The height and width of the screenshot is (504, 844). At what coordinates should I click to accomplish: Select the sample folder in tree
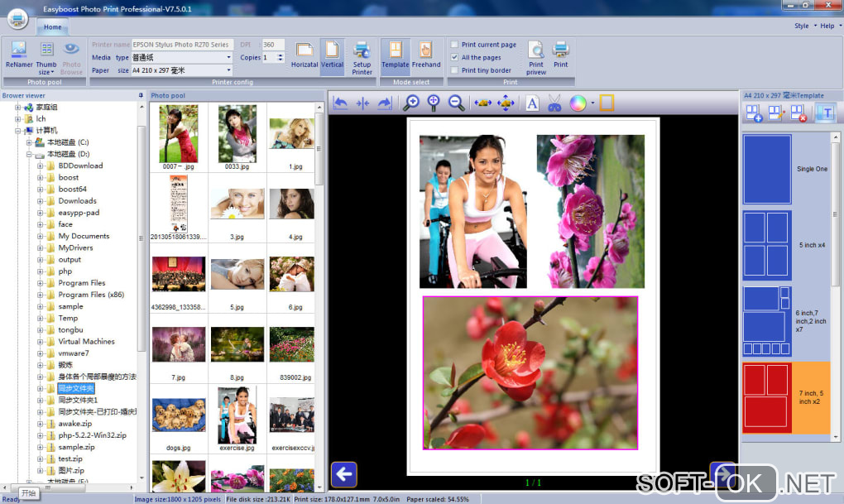(x=70, y=306)
